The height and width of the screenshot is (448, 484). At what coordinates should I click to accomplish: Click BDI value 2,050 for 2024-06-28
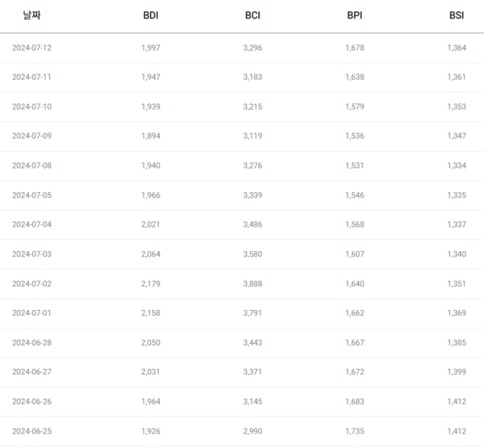tap(151, 342)
